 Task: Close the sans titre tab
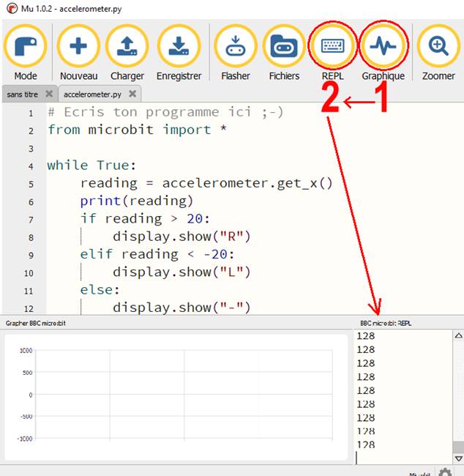coord(49,94)
